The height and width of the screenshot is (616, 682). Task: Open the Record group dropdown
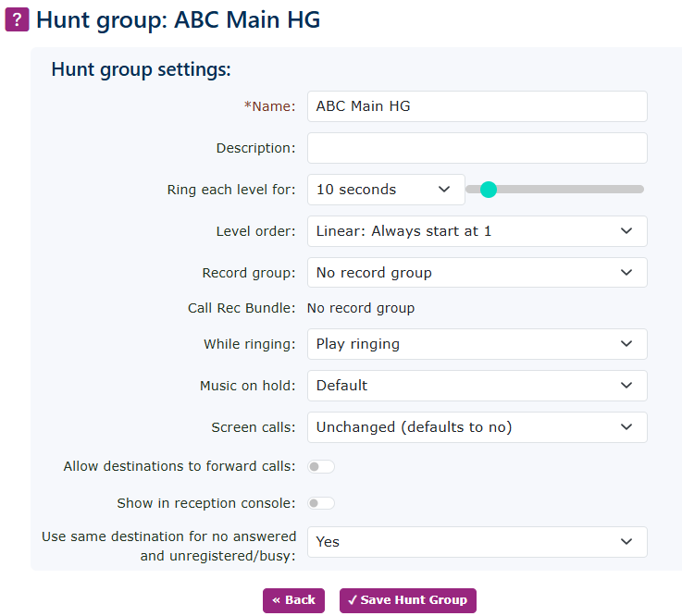tap(477, 273)
